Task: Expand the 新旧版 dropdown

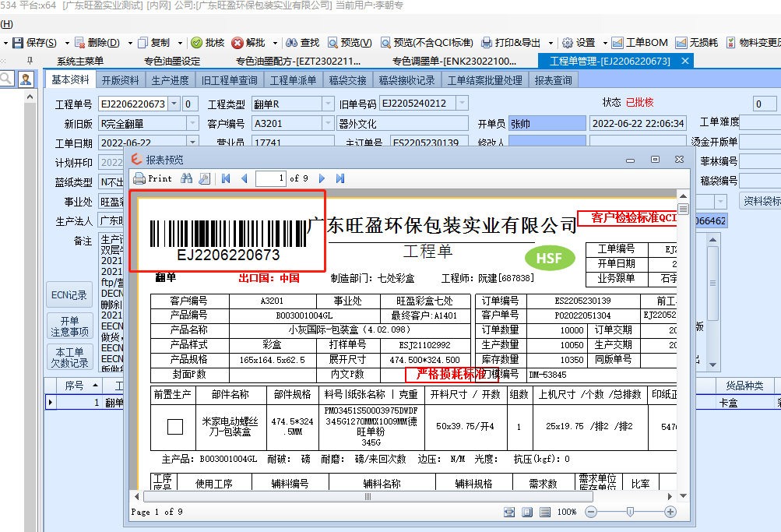Action: [193, 124]
